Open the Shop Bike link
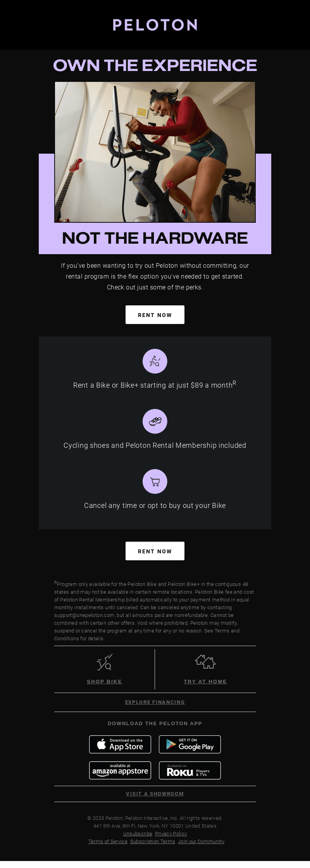Image resolution: width=310 pixels, height=868 pixels. click(x=105, y=681)
